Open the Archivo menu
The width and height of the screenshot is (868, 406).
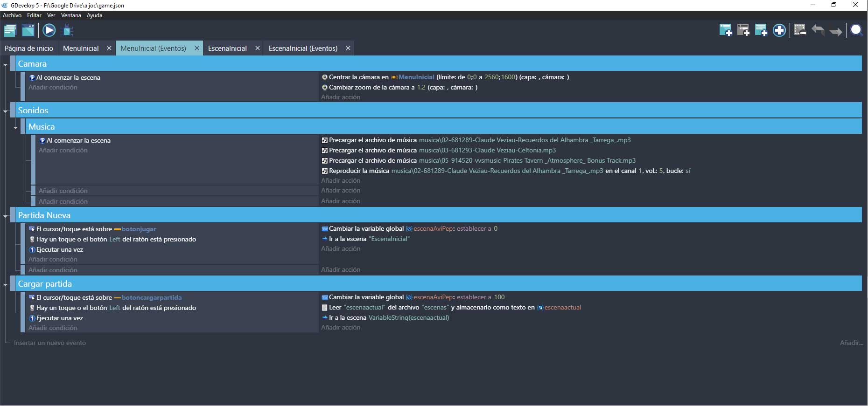(12, 15)
